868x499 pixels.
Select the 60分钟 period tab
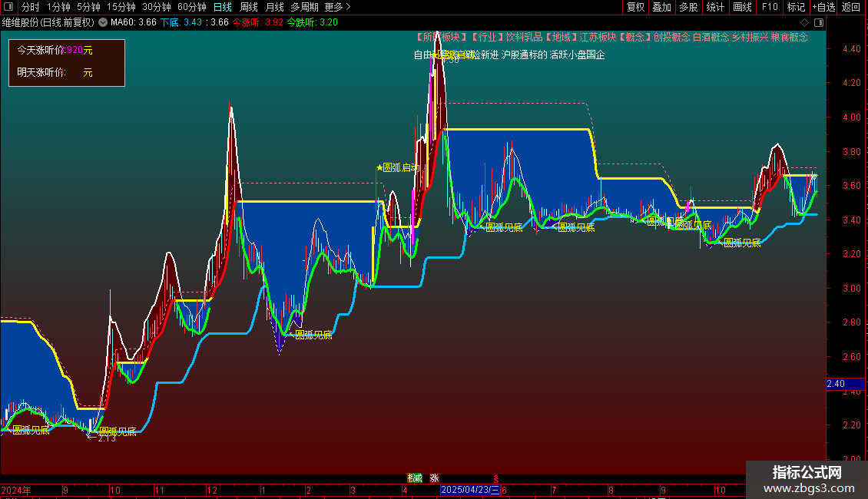(192, 7)
